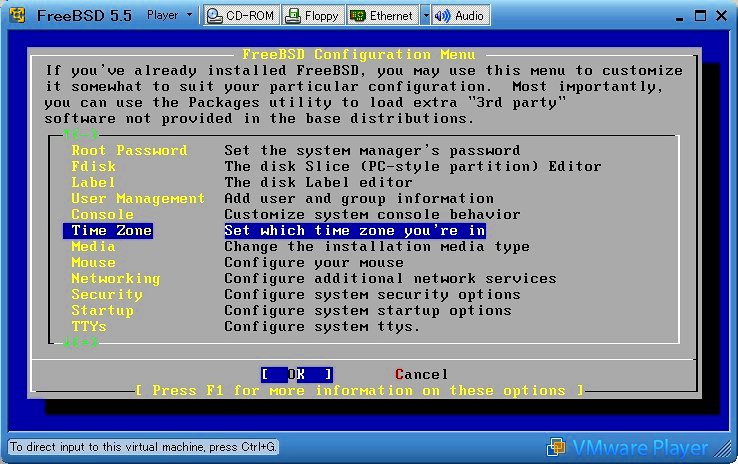Viewport: 738px width, 464px height.
Task: Select the Mouse configuration entry
Action: pyautogui.click(x=93, y=262)
